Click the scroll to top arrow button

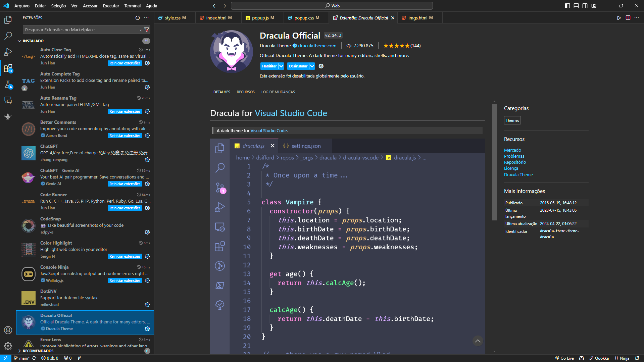pos(478,341)
